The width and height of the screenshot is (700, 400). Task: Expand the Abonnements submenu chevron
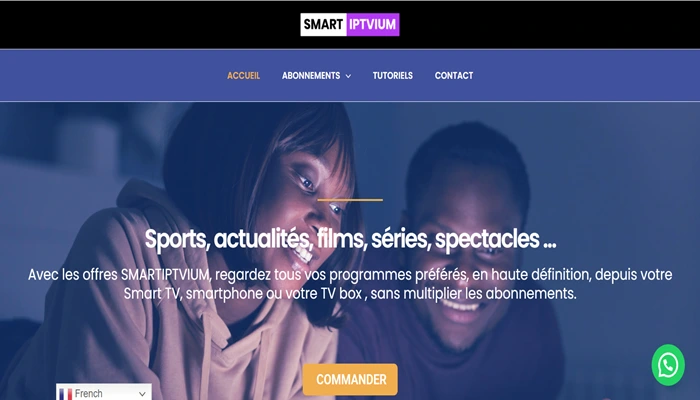point(348,76)
